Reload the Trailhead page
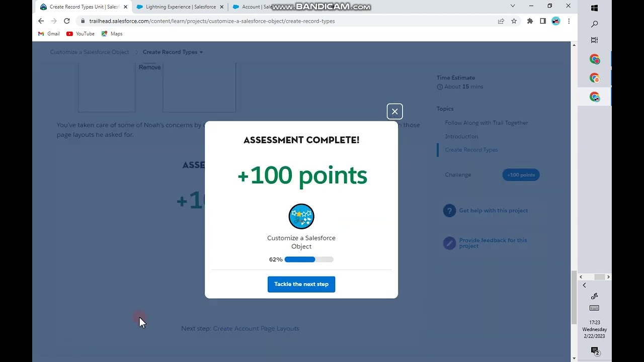Viewport: 644px width, 362px height. tap(66, 21)
